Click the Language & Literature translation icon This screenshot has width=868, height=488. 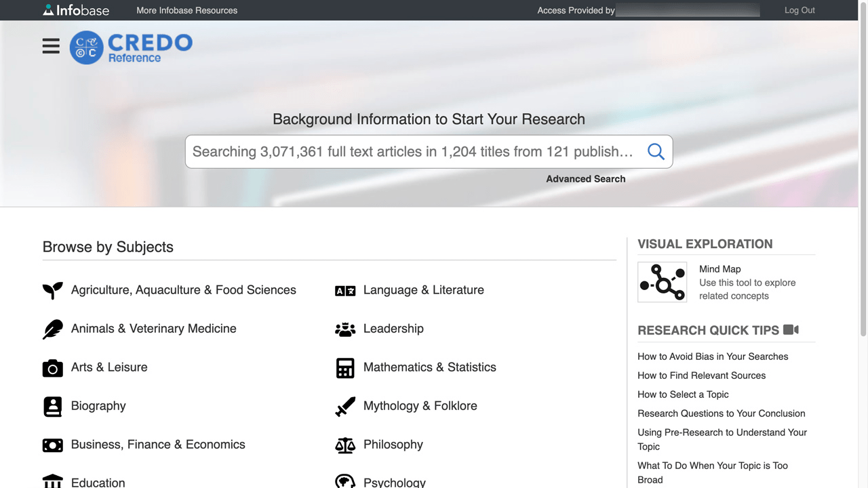click(x=345, y=290)
